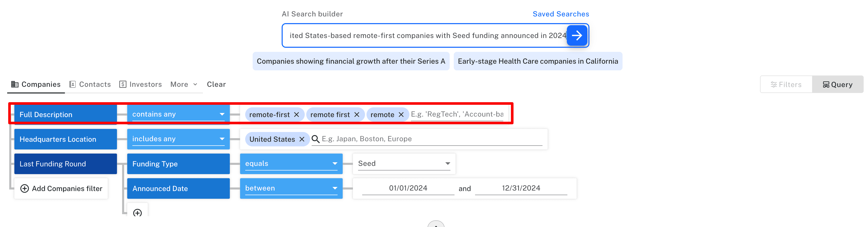The image size is (868, 227).
Task: Remove the 'remote' keyword chip
Action: 401,114
